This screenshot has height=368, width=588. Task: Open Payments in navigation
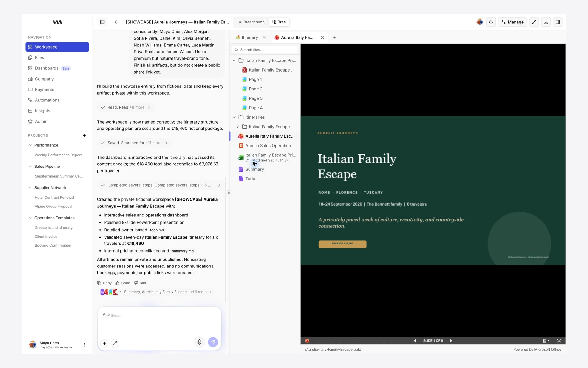tap(57, 89)
